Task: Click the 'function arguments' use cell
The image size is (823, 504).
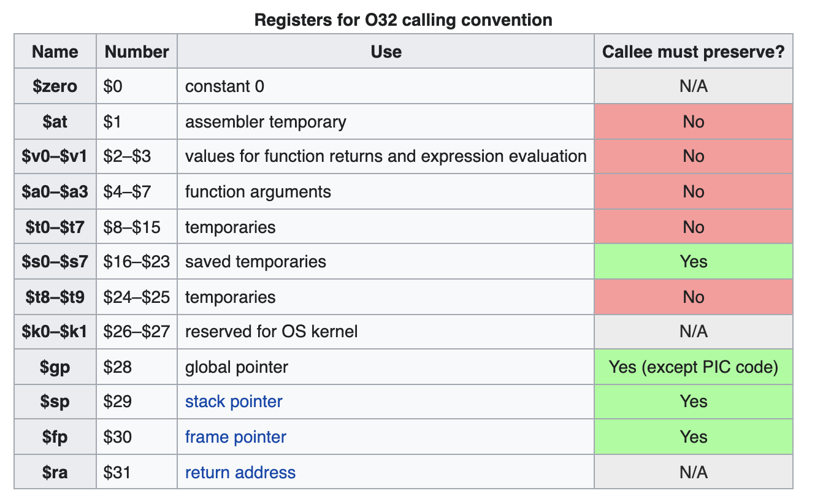Action: [258, 192]
